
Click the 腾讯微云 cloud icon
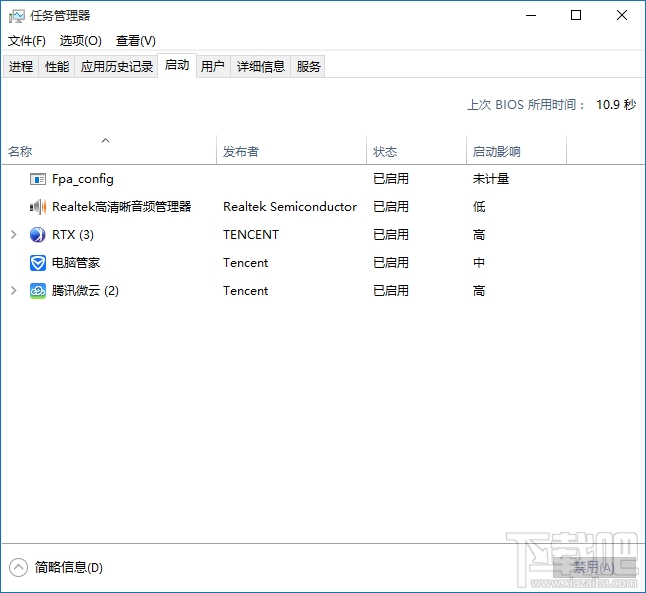pos(37,291)
